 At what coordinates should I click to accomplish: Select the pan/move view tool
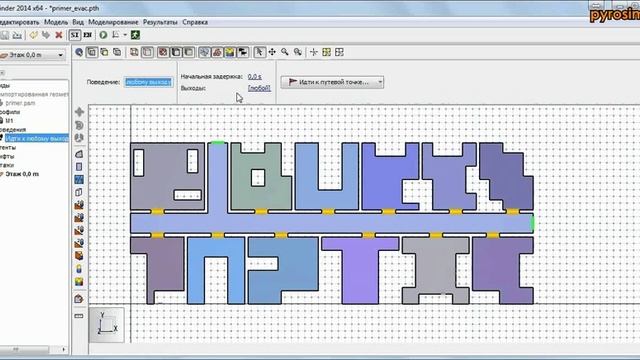click(x=272, y=52)
